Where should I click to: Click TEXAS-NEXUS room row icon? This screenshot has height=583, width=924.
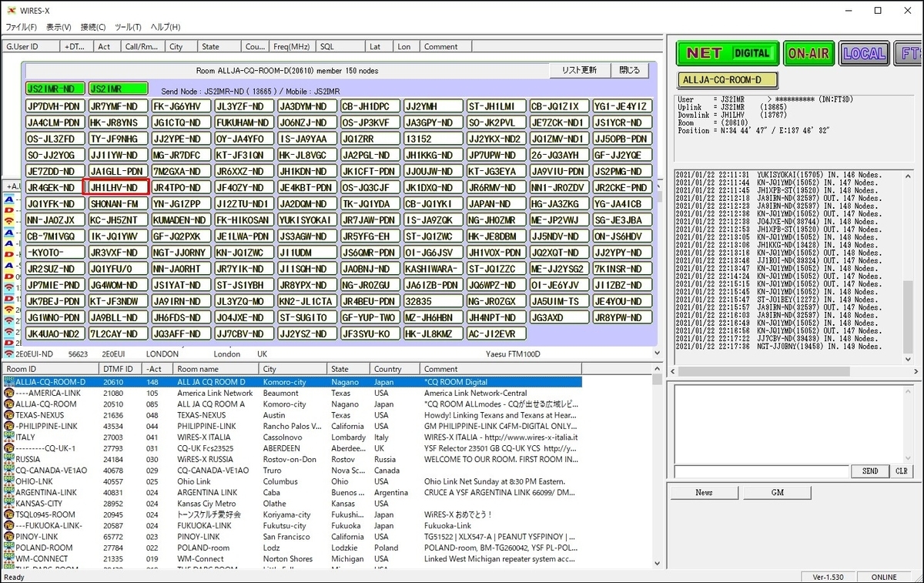coord(8,415)
